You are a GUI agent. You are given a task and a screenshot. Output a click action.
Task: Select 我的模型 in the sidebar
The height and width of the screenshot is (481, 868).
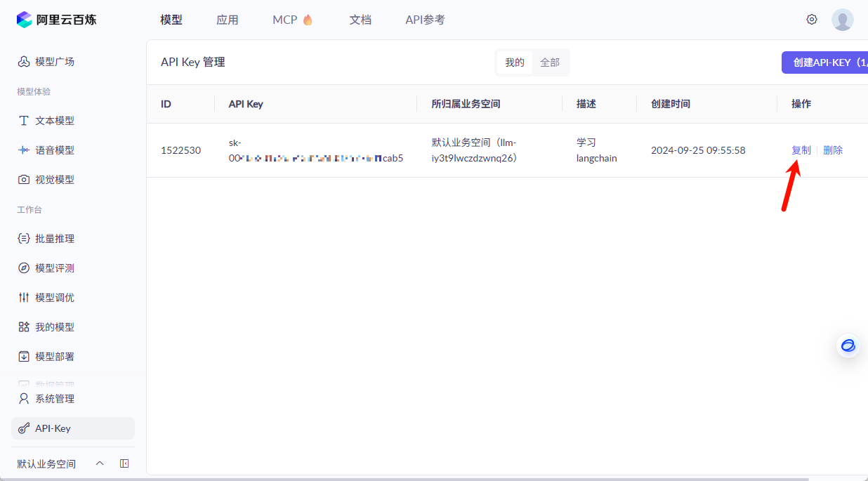[73, 327]
